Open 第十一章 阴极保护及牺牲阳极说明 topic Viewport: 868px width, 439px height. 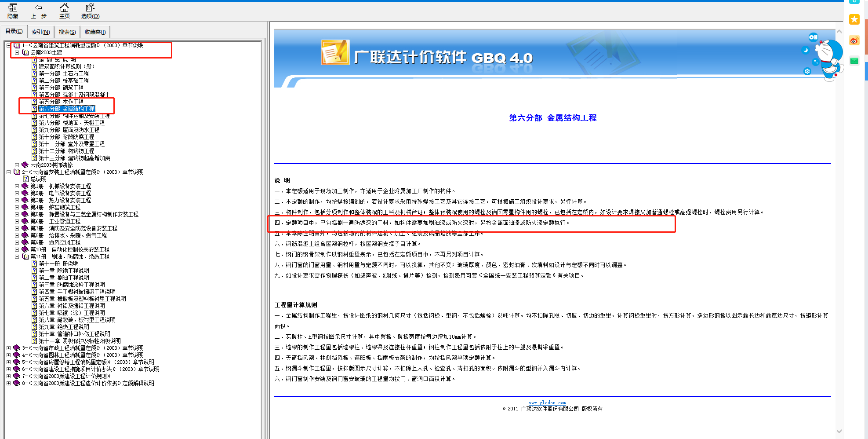(80, 341)
